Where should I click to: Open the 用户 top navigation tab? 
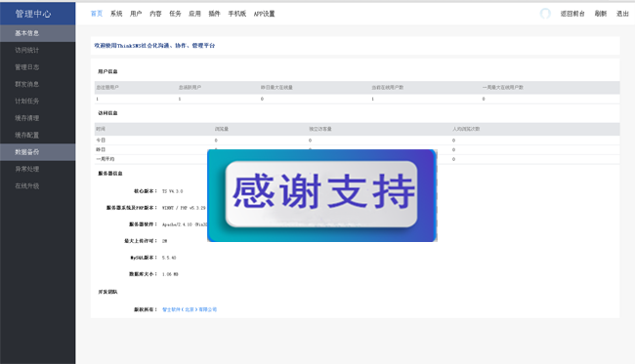click(136, 14)
